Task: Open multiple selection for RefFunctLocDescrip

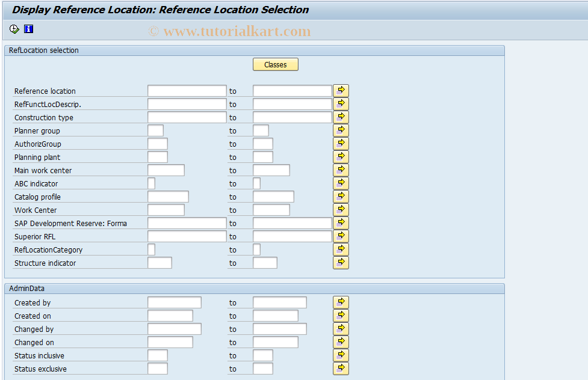Action: pyautogui.click(x=340, y=103)
